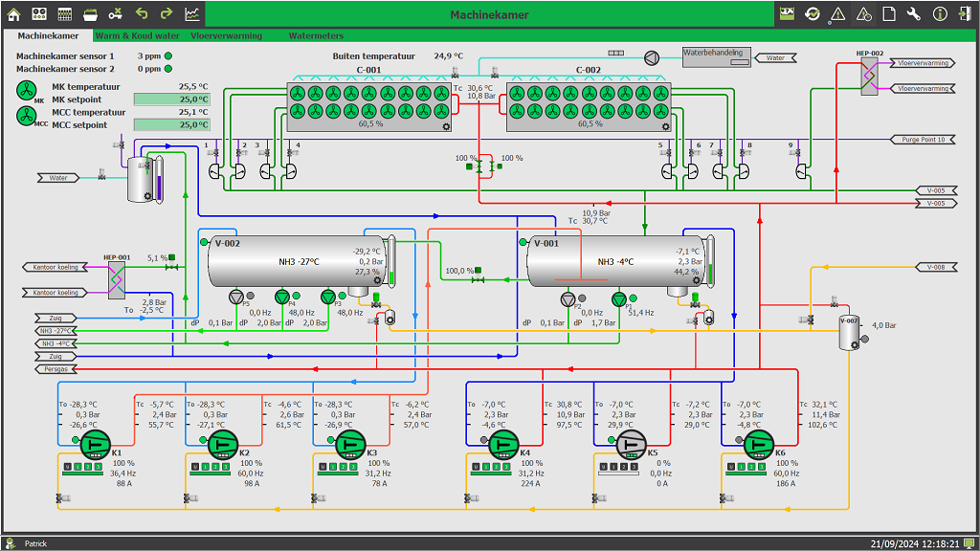The image size is (980, 551).
Task: Open the Watermeters tab
Action: coord(316,35)
